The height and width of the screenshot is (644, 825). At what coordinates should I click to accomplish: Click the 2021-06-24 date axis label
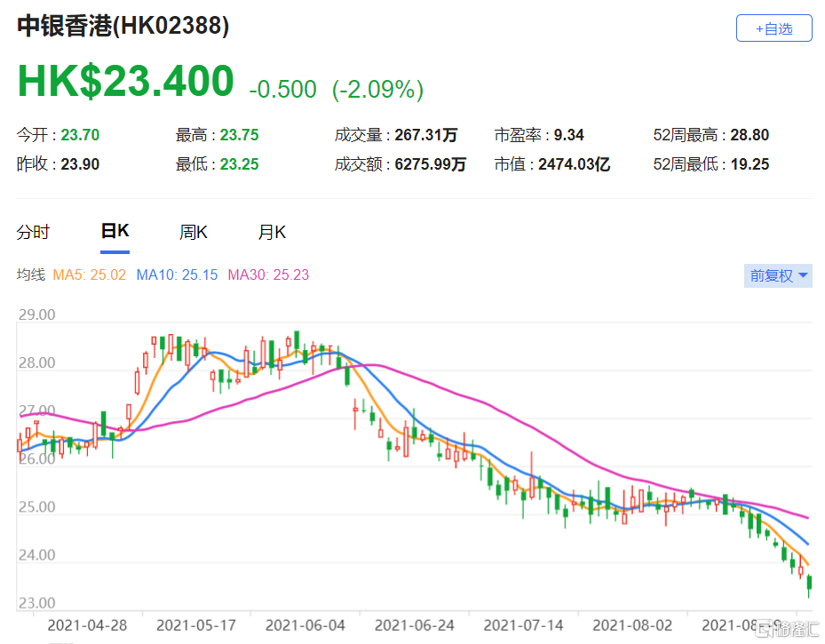415,625
